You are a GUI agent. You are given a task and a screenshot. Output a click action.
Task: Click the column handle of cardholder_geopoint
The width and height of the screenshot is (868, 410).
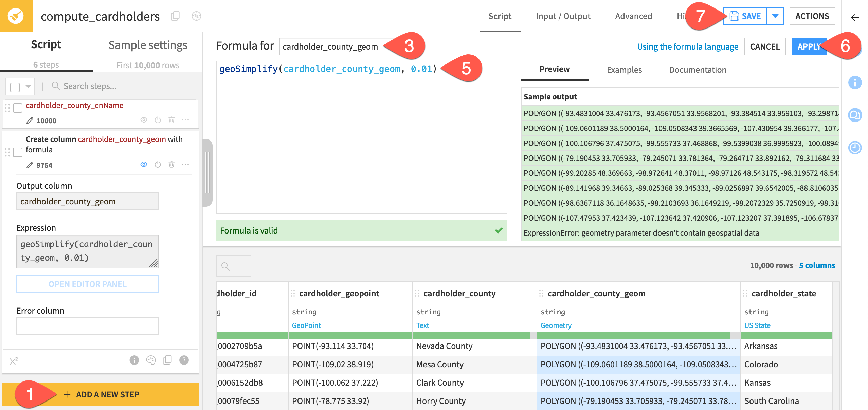(x=293, y=293)
